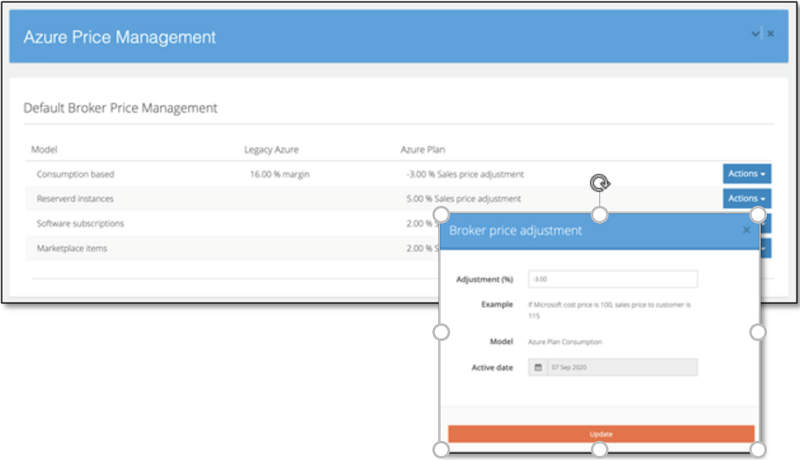Click the 'Azure Plan' column header
Viewport: 800px width, 460px height.
pyautogui.click(x=422, y=149)
